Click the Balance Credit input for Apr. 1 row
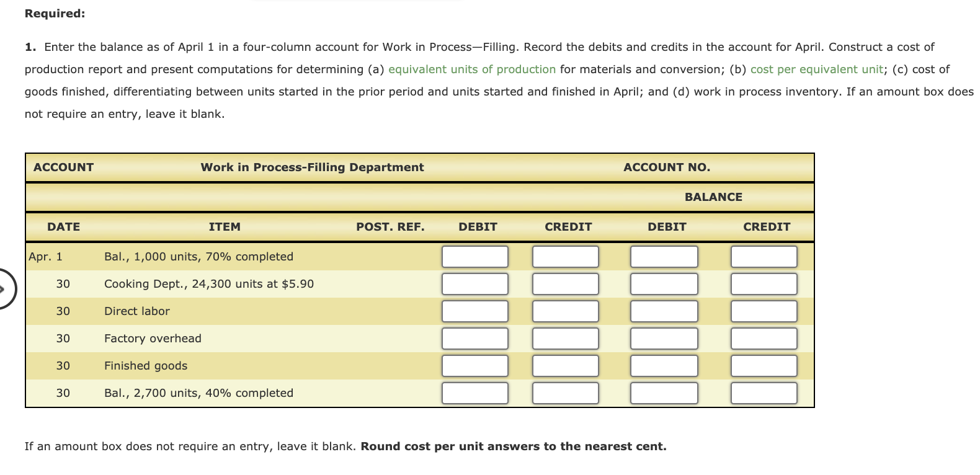This screenshot has height=475, width=980. coord(764,256)
